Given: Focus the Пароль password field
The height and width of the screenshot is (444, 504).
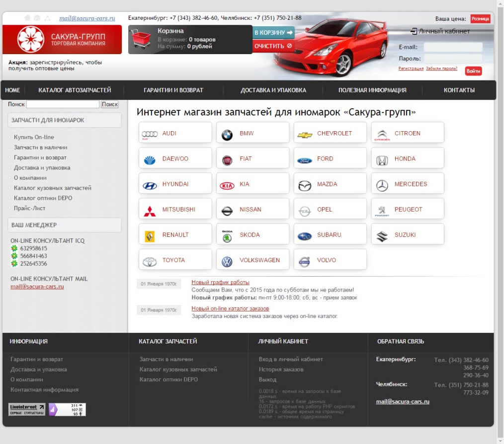Looking at the screenshot, I should (453, 59).
